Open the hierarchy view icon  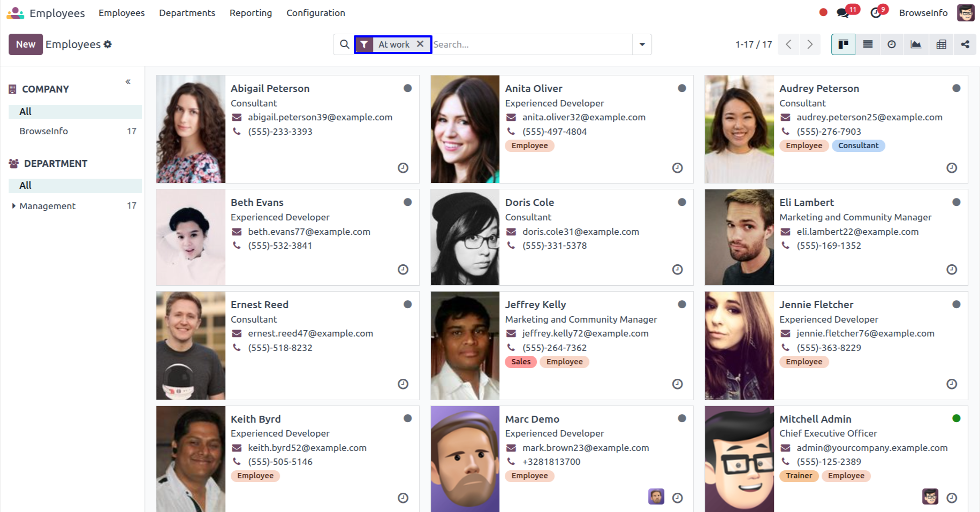tap(965, 44)
